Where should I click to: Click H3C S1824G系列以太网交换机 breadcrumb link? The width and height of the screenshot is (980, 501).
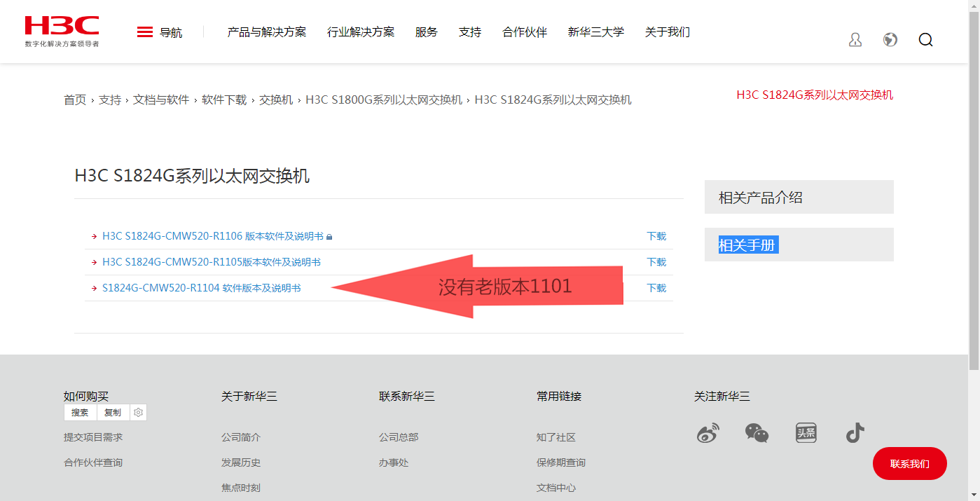553,100
